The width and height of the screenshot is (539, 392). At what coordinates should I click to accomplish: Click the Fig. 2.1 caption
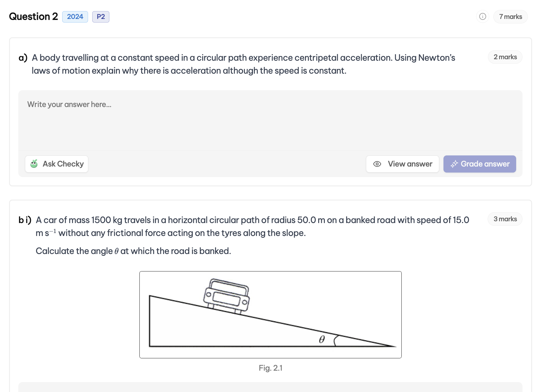point(270,368)
